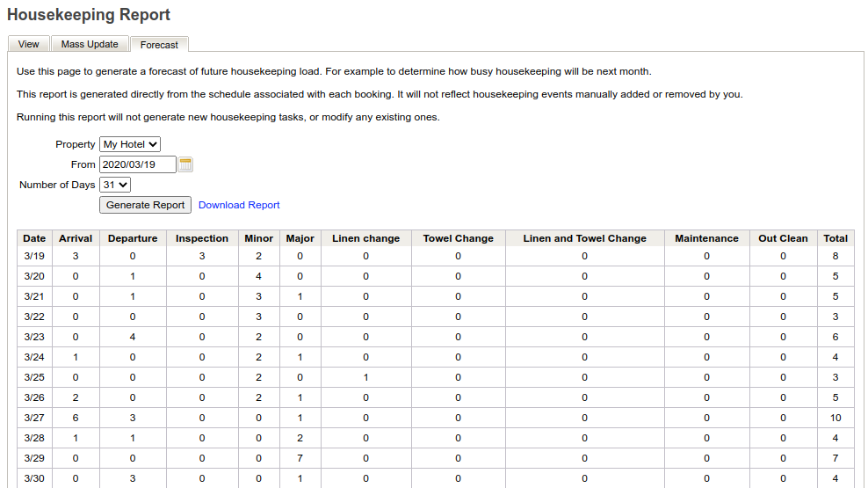Click the Towel Change column header

click(458, 238)
